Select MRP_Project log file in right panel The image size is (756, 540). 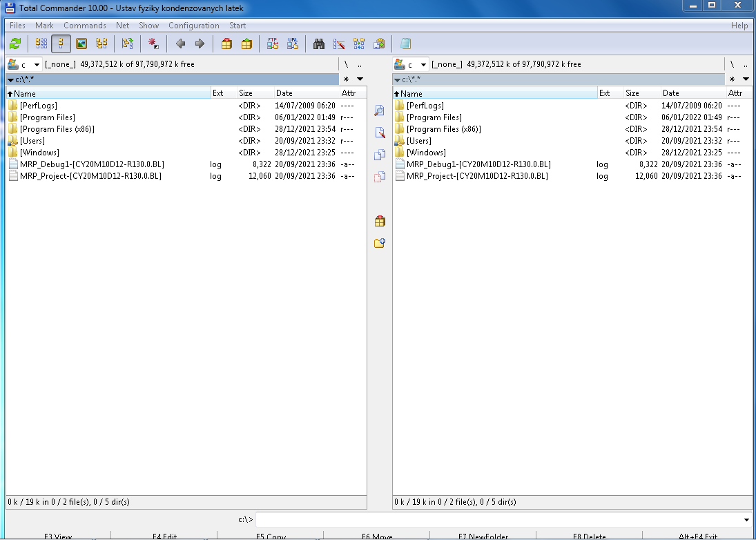pyautogui.click(x=572, y=176)
